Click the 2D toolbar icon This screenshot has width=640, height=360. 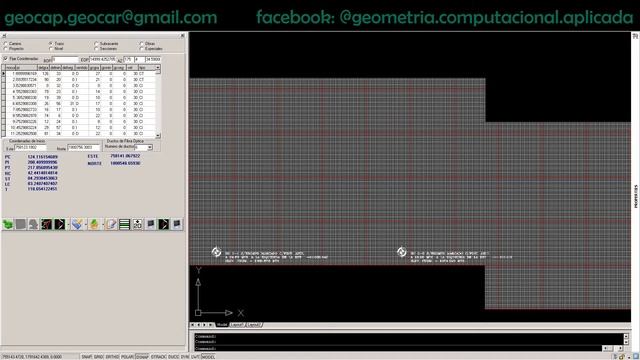138,224
